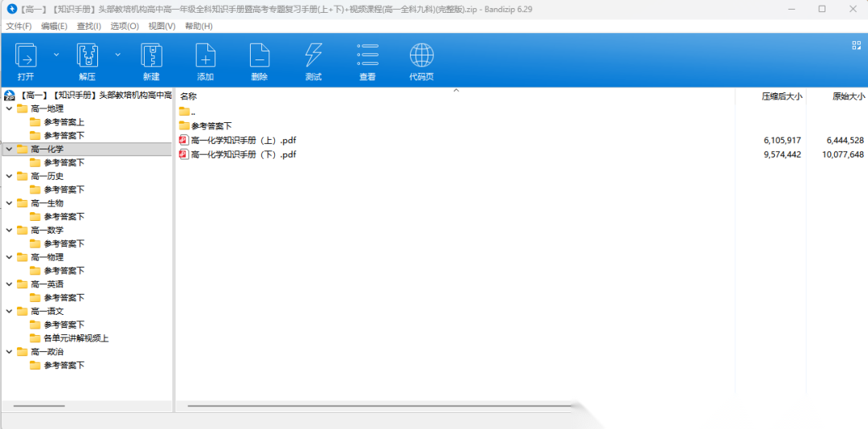This screenshot has height=429, width=868.
Task: Click the 查看 (View) toolbar icon
Action: click(x=367, y=56)
